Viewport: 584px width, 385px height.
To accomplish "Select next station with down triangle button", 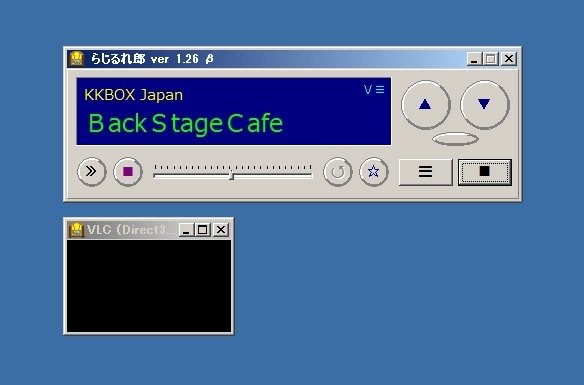I will click(x=485, y=105).
